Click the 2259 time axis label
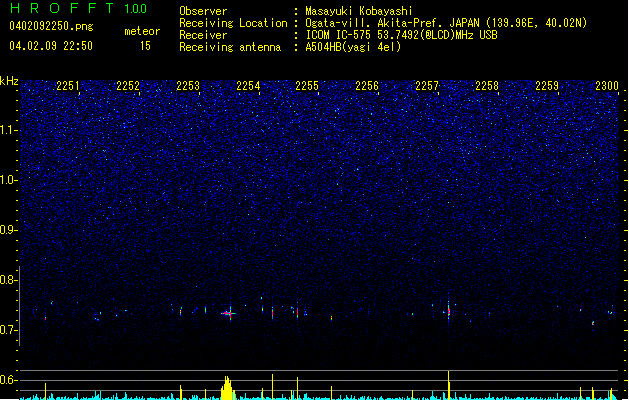Image resolution: width=629 pixels, height=400 pixels. tap(547, 86)
